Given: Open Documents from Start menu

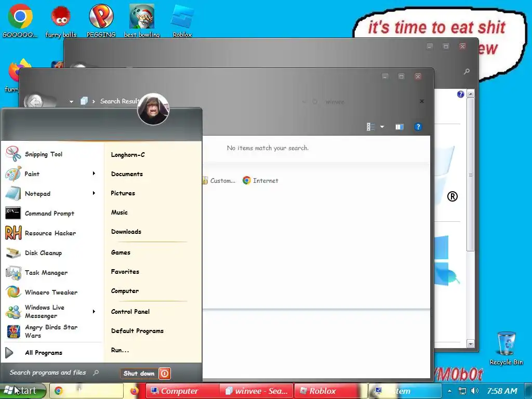Looking at the screenshot, I should (127, 174).
